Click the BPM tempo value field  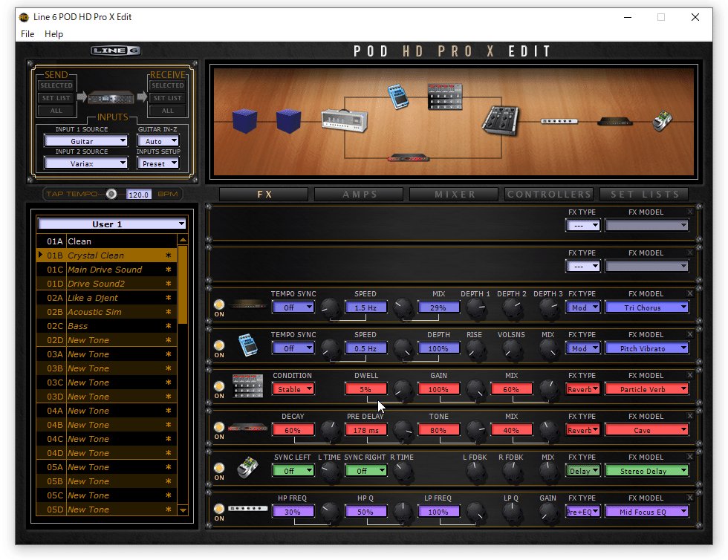click(x=138, y=195)
